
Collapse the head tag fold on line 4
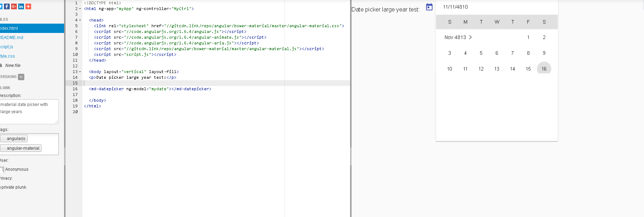(x=80, y=20)
